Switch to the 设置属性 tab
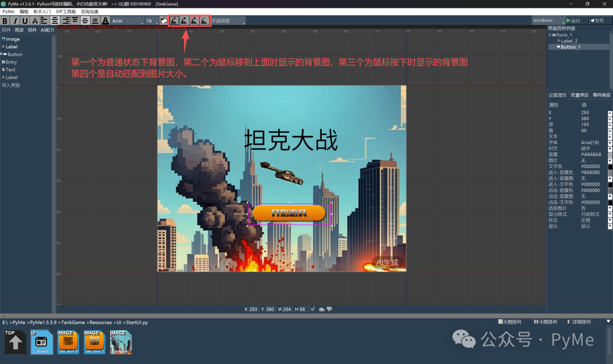The height and width of the screenshot is (364, 613). [x=557, y=95]
